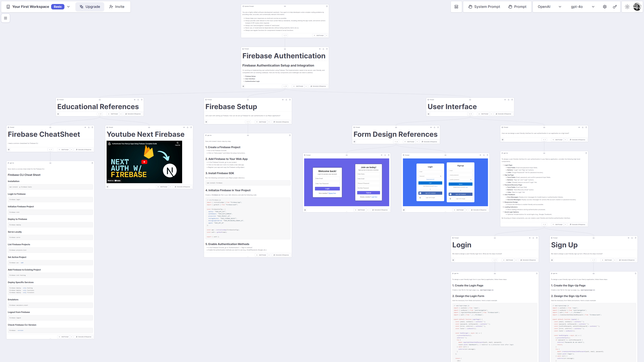The height and width of the screenshot is (362, 644).
Task: Click image-add icon in Youtube Next Firebase footer
Action: tap(108, 187)
